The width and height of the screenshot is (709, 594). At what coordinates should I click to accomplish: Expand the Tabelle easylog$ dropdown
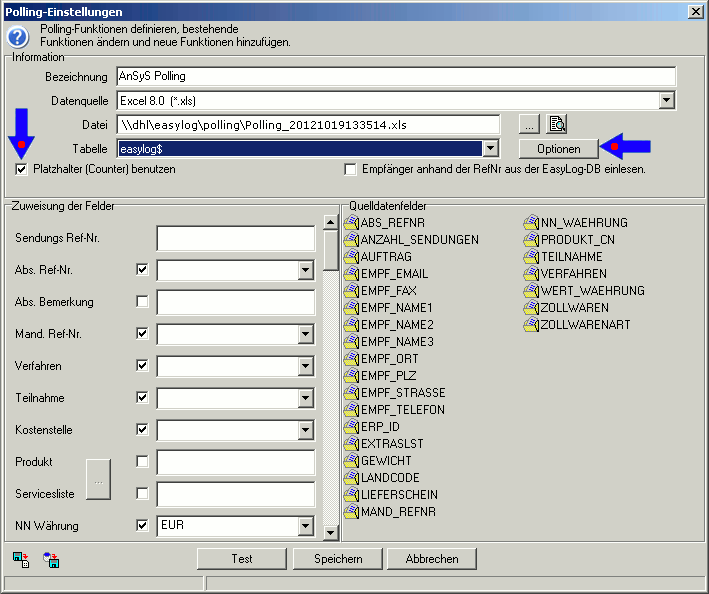pos(490,148)
